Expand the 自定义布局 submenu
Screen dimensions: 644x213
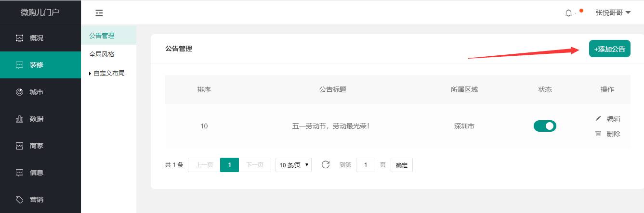107,74
